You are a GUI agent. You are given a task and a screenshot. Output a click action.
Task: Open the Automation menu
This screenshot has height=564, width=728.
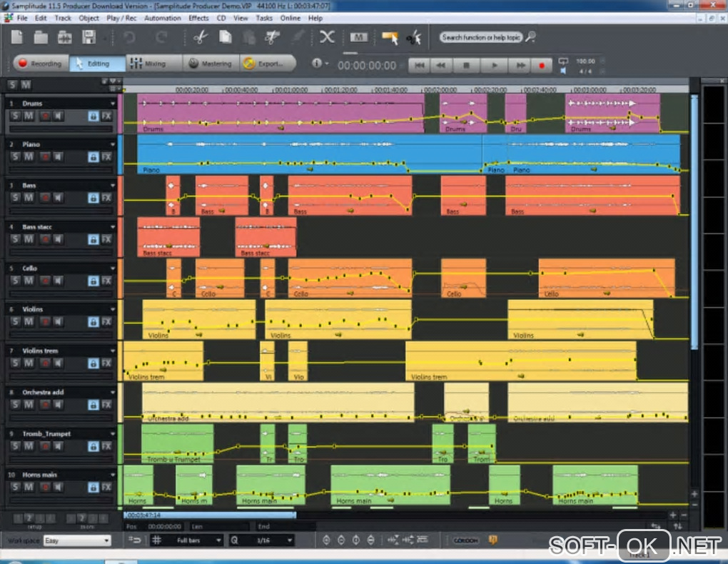pyautogui.click(x=163, y=18)
